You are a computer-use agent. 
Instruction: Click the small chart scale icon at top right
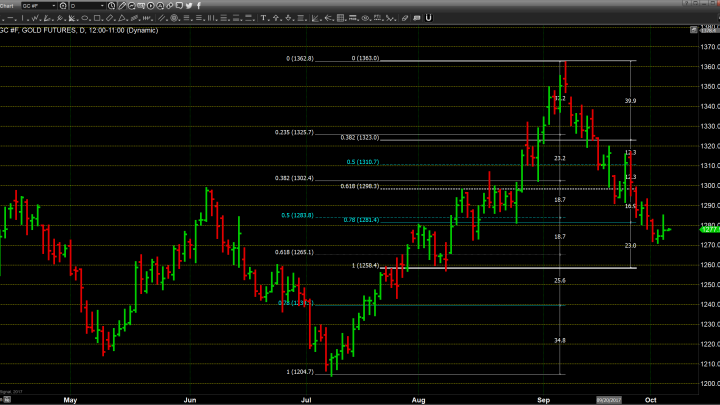pyautogui.click(x=694, y=29)
